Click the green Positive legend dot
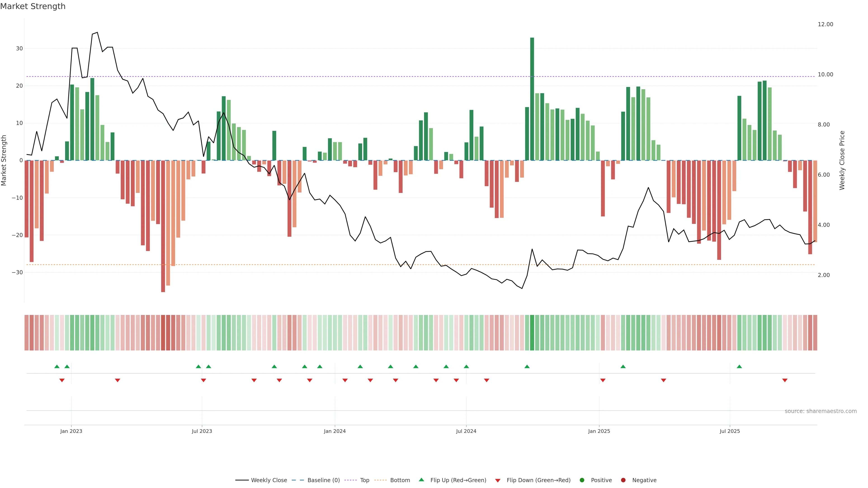 (582, 480)
